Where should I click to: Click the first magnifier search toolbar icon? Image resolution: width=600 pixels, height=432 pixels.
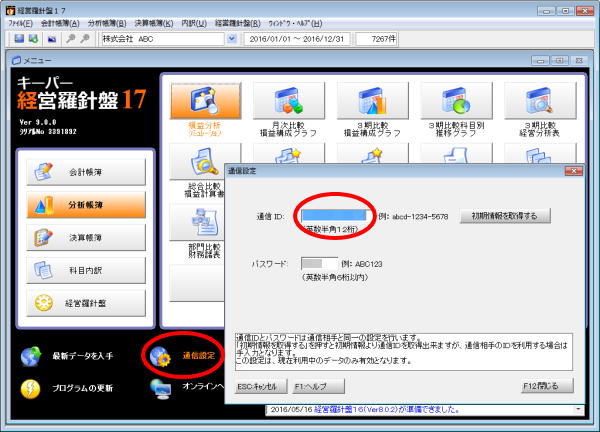(70, 39)
